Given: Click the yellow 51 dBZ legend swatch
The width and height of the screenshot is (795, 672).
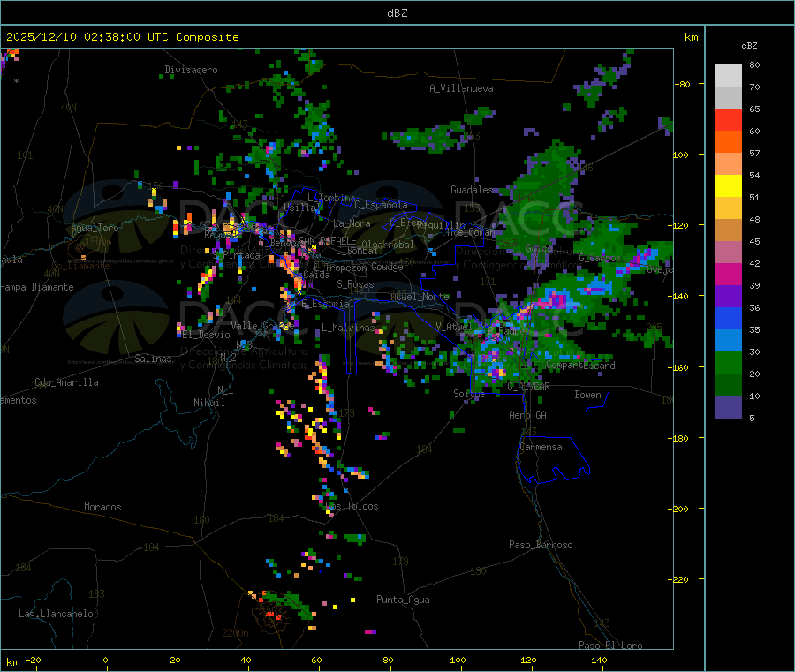Looking at the screenshot, I should point(728,186).
